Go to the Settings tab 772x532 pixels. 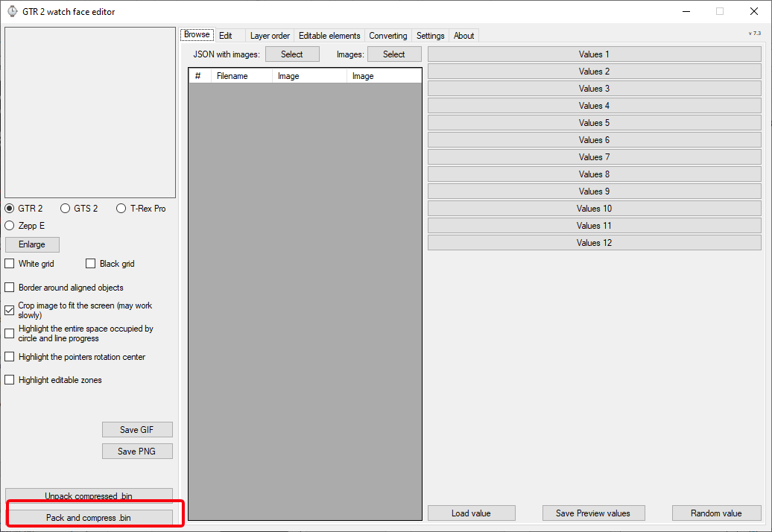430,36
